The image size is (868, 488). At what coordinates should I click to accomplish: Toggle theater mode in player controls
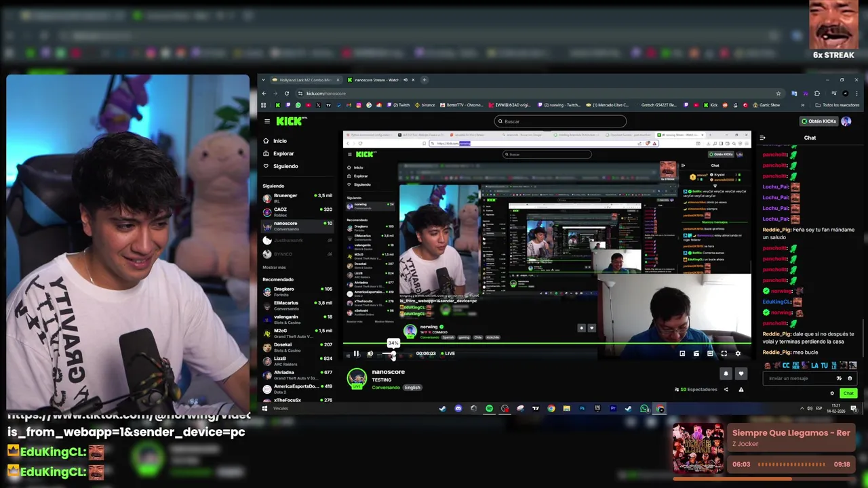pos(710,353)
